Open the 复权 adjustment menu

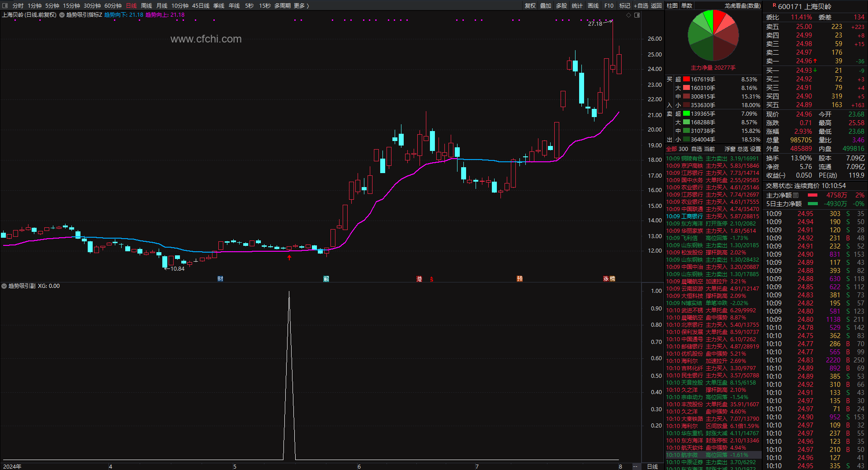(x=530, y=6)
